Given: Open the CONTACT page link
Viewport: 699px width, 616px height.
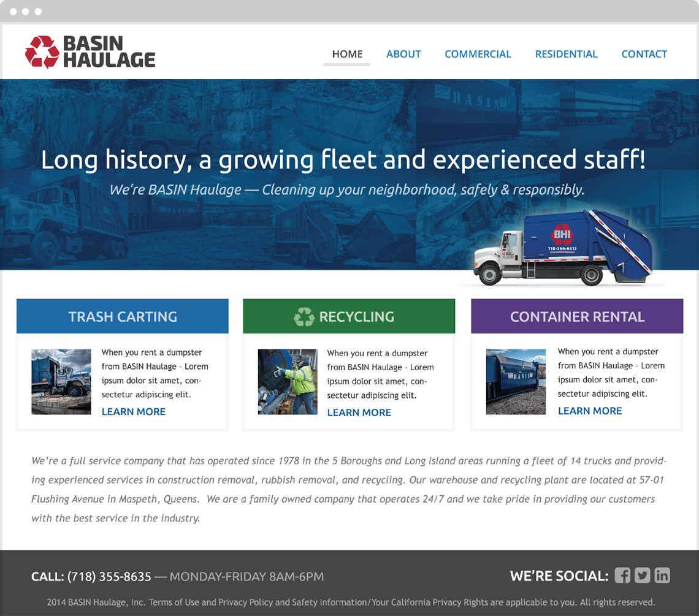Looking at the screenshot, I should (x=644, y=55).
